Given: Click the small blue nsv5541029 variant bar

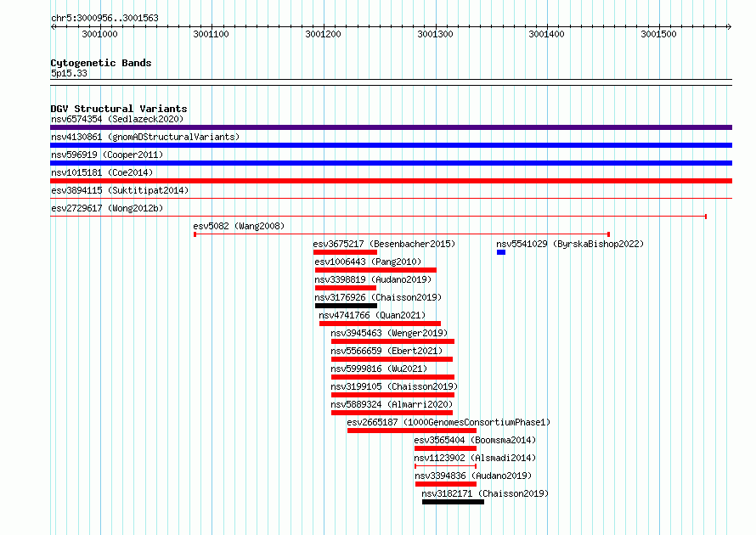Looking at the screenshot, I should (x=501, y=252).
